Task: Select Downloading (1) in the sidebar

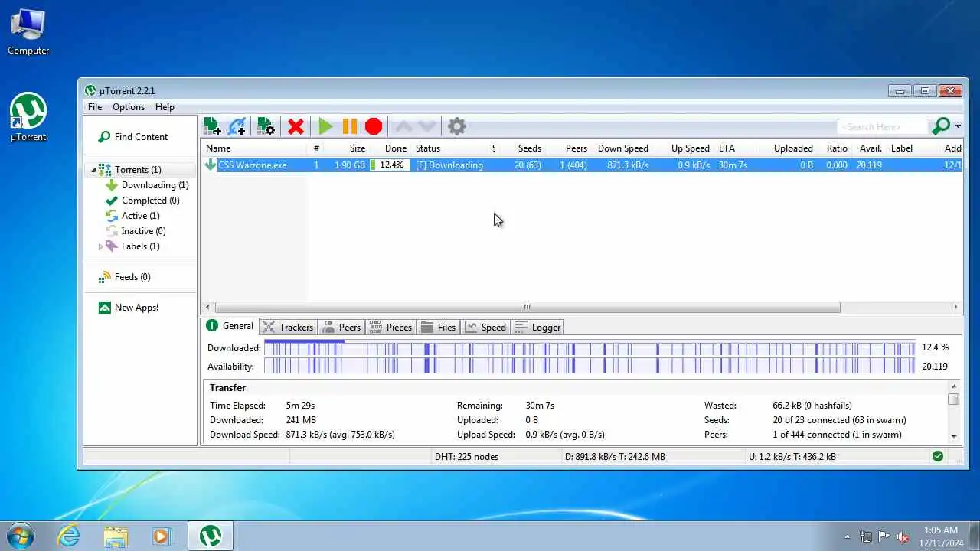Action: tap(155, 185)
